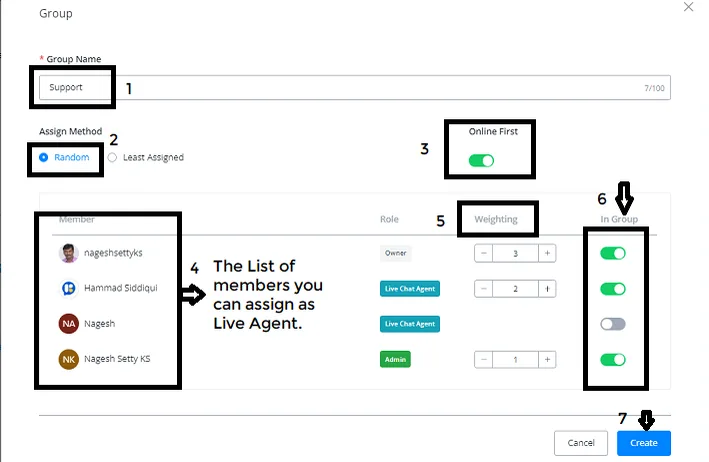Toggle the Online First switch

tap(481, 160)
